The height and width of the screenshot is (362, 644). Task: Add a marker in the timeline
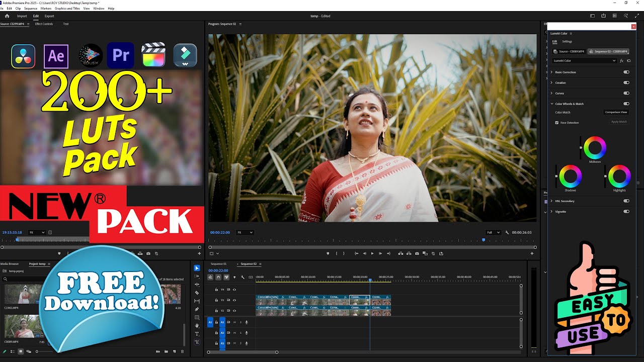click(x=234, y=277)
